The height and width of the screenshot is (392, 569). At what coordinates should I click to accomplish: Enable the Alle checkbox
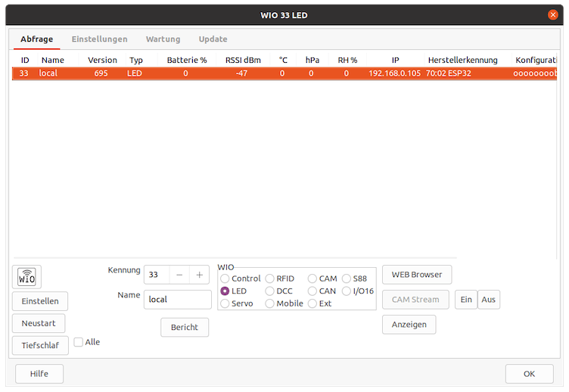click(79, 342)
